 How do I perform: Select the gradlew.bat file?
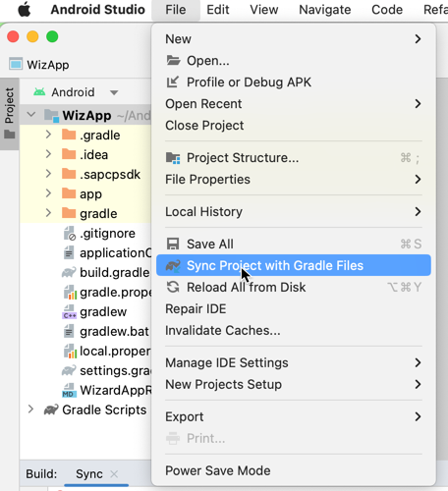(x=114, y=332)
